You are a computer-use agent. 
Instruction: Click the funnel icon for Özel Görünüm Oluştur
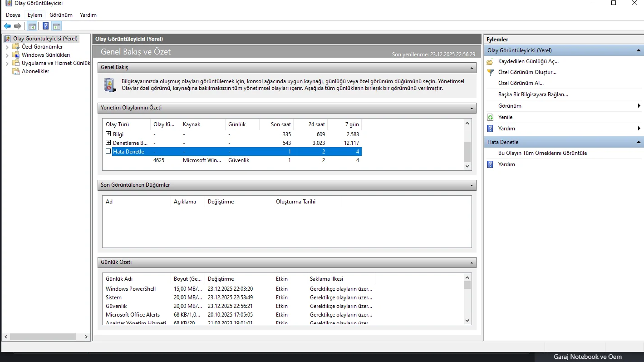[x=490, y=72]
